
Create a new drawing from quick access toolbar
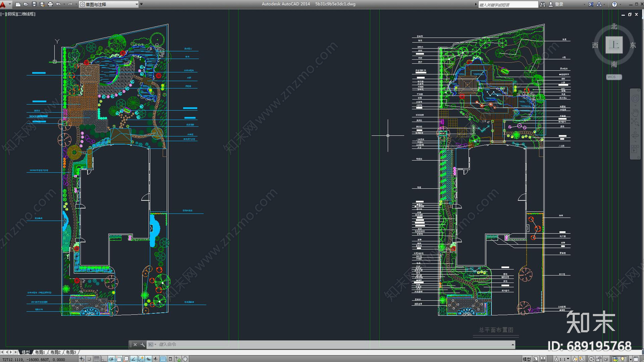(x=18, y=4)
